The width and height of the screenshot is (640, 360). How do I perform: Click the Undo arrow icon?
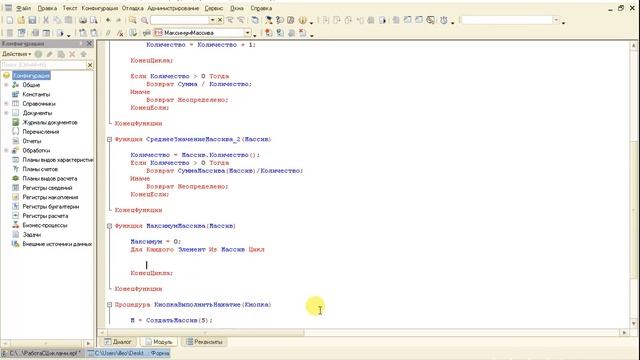pos(108,20)
